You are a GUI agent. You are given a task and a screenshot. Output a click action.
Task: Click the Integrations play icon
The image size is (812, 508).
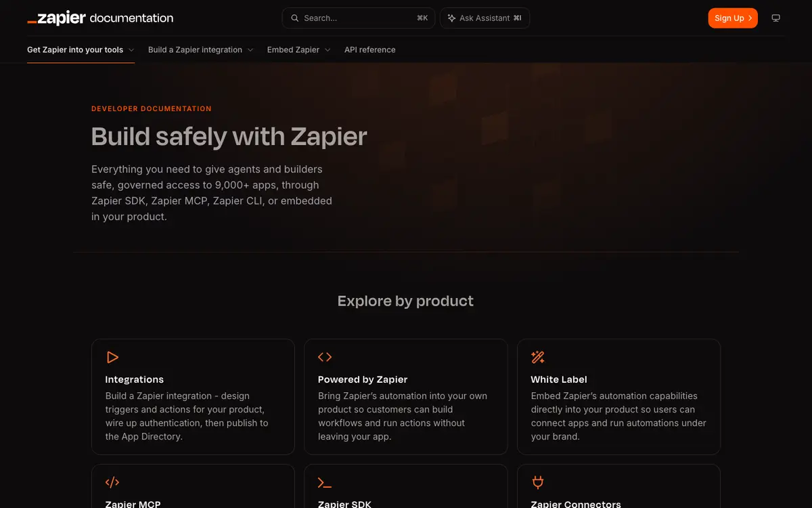[112, 357]
